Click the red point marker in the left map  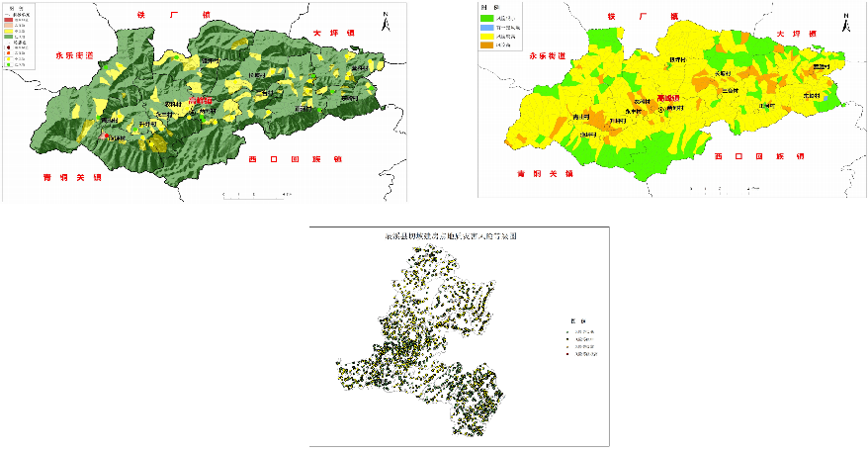106,136
